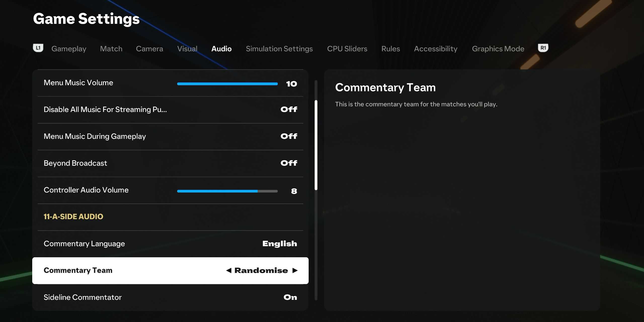Image resolution: width=644 pixels, height=322 pixels.
Task: Open the Gameplay tab
Action: point(69,49)
